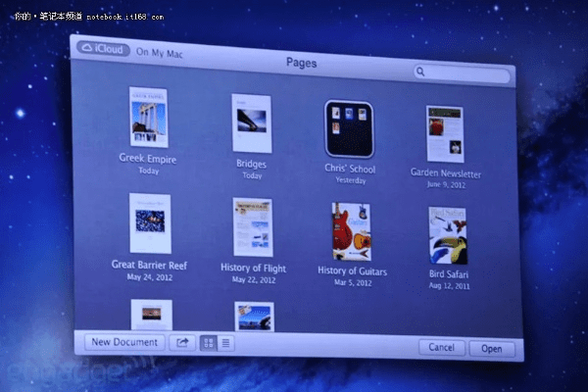This screenshot has height=392, width=588.
Task: Click the "Aug 12, 2011" date text
Action: (x=449, y=286)
